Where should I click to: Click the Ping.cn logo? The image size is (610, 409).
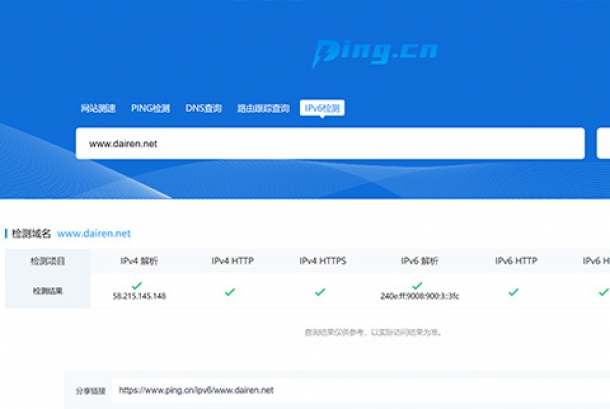(x=374, y=53)
